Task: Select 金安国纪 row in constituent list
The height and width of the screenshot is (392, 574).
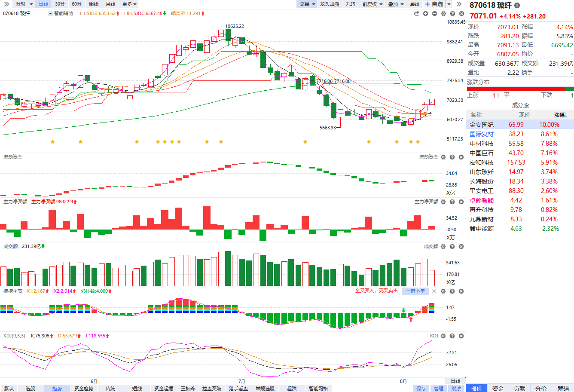Action: point(520,125)
